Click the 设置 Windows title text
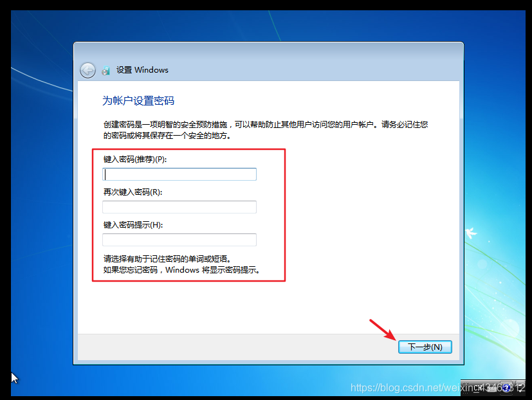 coord(143,70)
